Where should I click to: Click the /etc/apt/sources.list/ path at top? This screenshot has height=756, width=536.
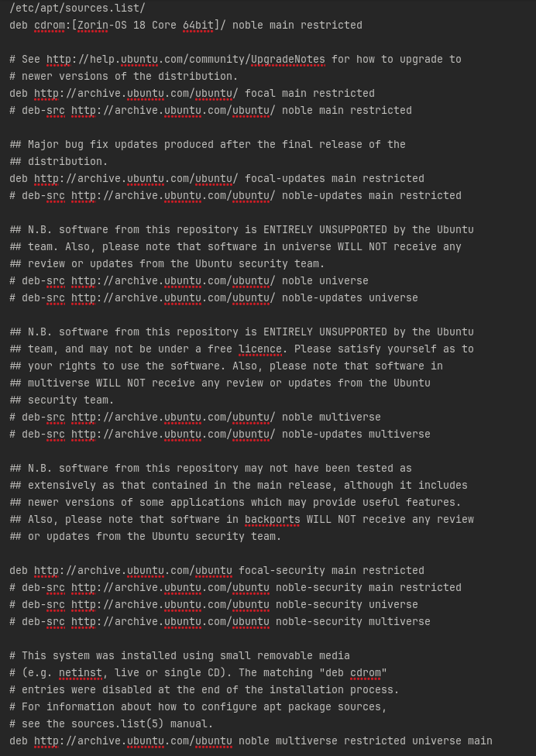pos(77,9)
